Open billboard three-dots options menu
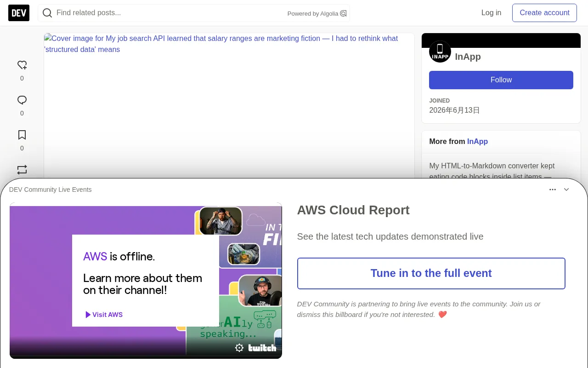Image resolution: width=588 pixels, height=368 pixels. 553,190
